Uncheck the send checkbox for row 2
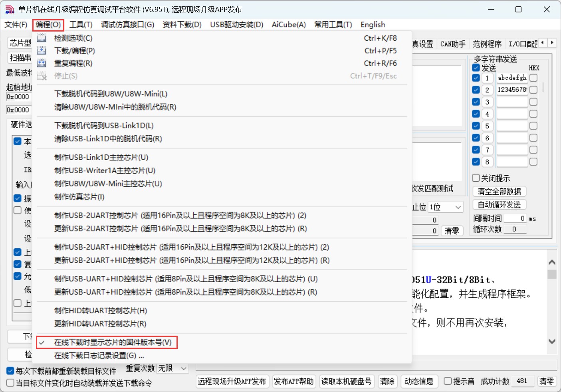 point(476,90)
